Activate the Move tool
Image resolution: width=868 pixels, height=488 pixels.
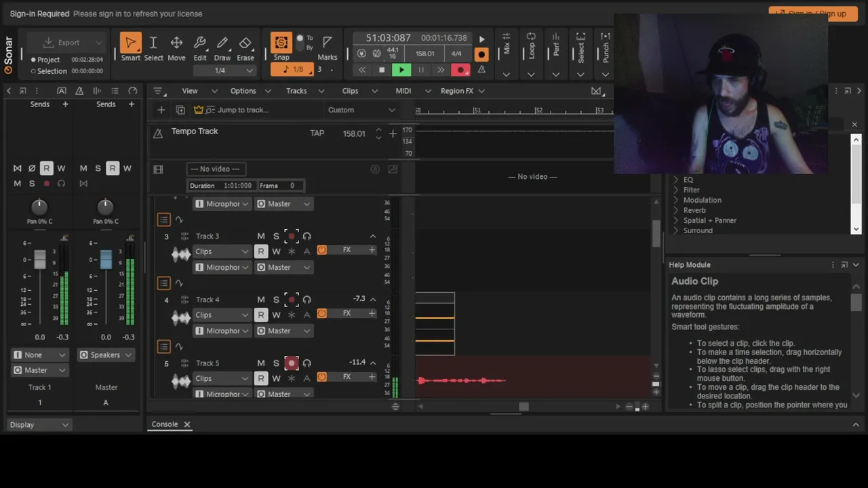coord(176,47)
